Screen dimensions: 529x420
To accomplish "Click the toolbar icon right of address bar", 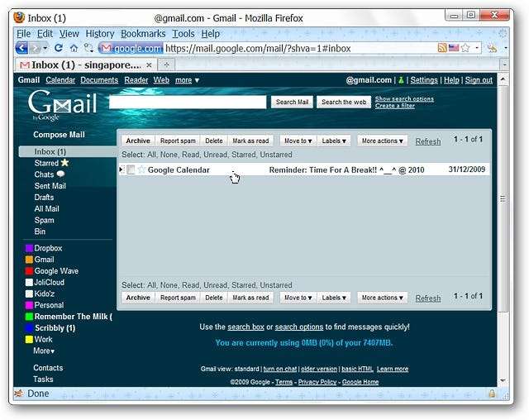I will click(493, 48).
